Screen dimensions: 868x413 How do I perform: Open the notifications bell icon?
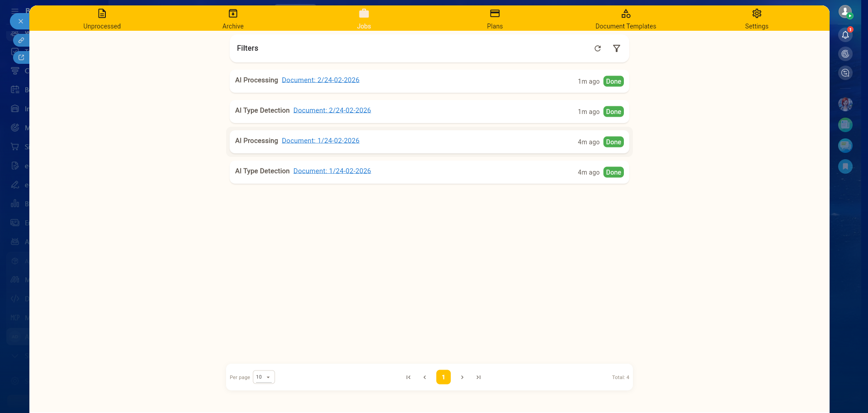point(845,35)
